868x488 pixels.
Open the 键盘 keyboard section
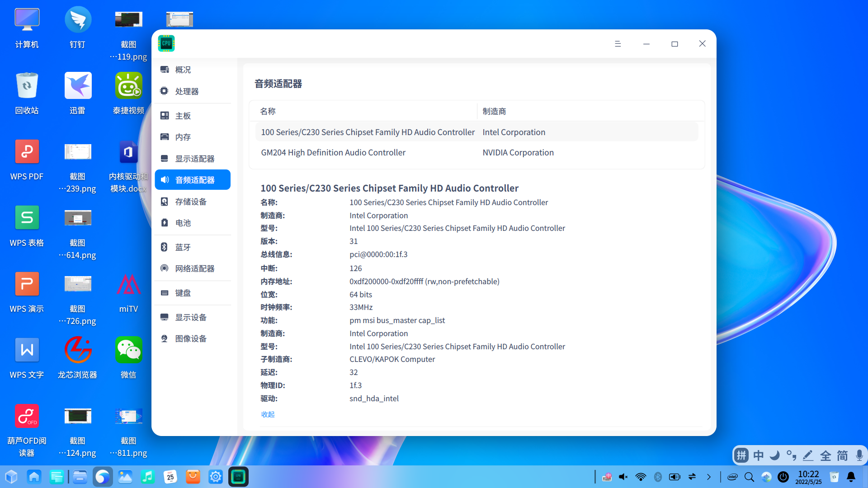pos(193,293)
